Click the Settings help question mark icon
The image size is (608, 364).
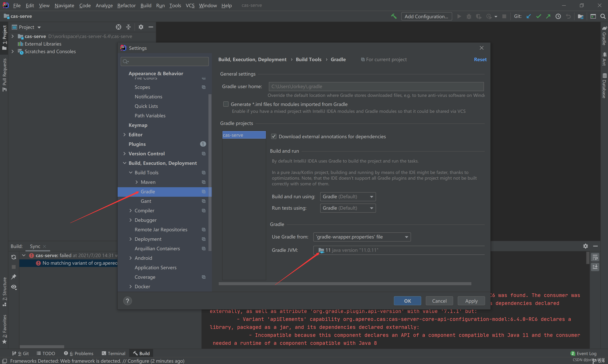tap(127, 301)
